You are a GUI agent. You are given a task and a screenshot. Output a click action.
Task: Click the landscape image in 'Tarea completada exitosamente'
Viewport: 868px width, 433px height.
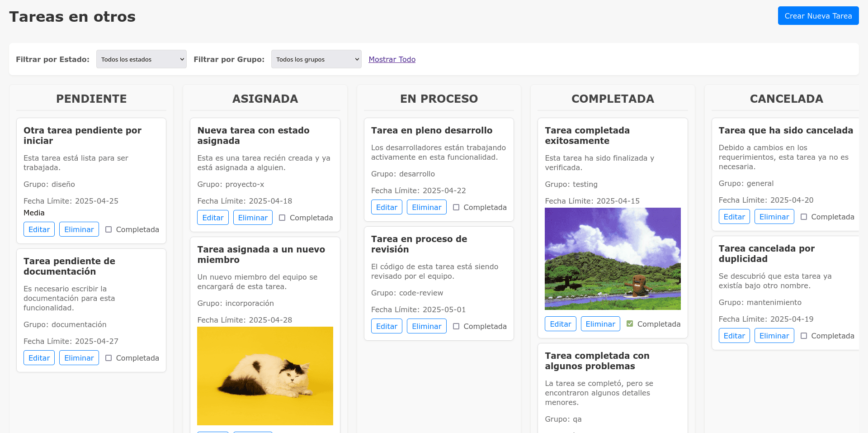[x=613, y=258]
